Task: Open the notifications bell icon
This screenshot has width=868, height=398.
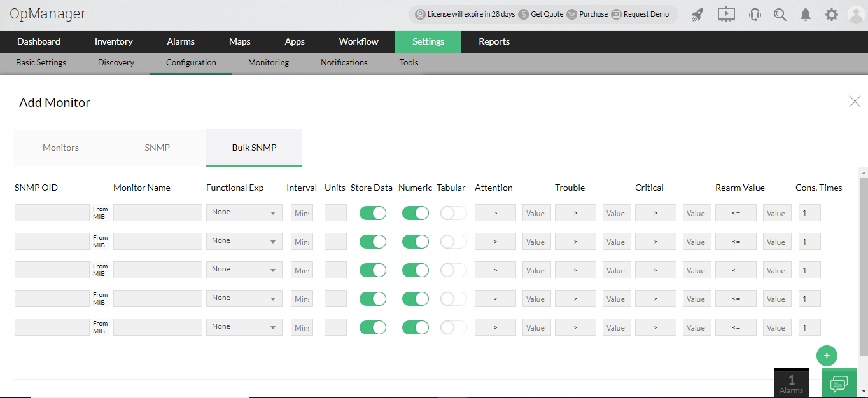Action: [806, 15]
